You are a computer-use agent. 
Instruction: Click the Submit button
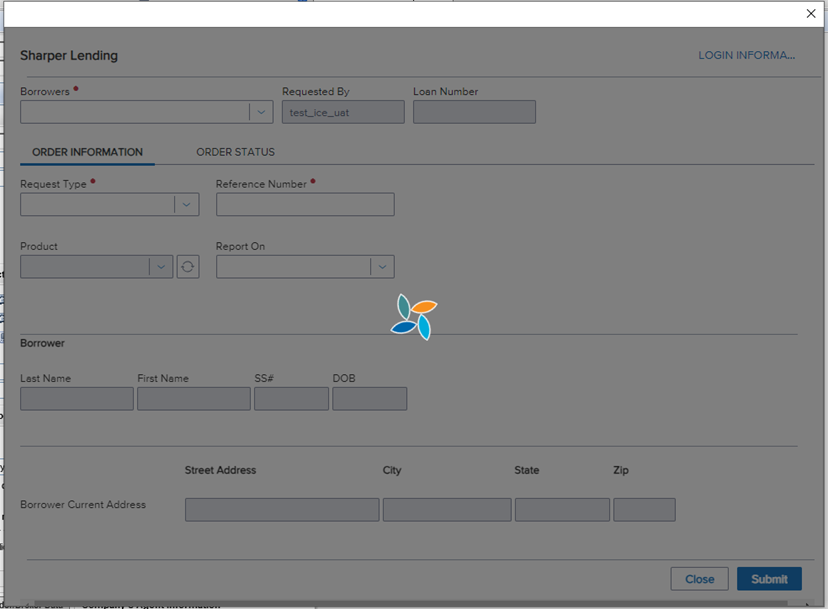point(769,579)
